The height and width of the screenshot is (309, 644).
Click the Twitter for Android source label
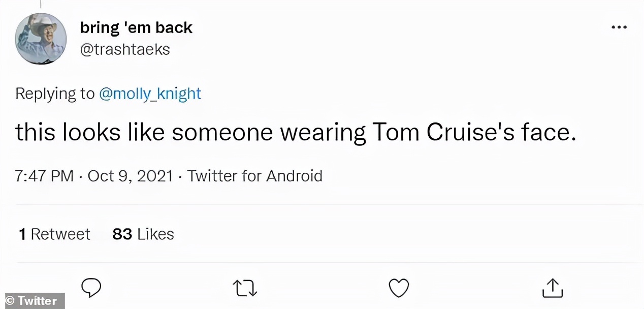click(x=254, y=176)
